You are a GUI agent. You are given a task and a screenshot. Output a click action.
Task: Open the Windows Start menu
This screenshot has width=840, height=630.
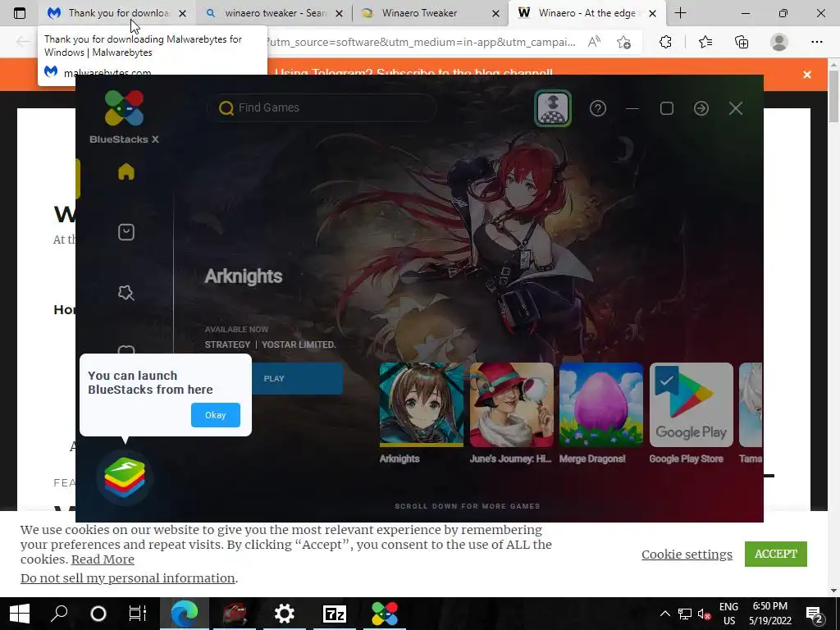(x=20, y=614)
